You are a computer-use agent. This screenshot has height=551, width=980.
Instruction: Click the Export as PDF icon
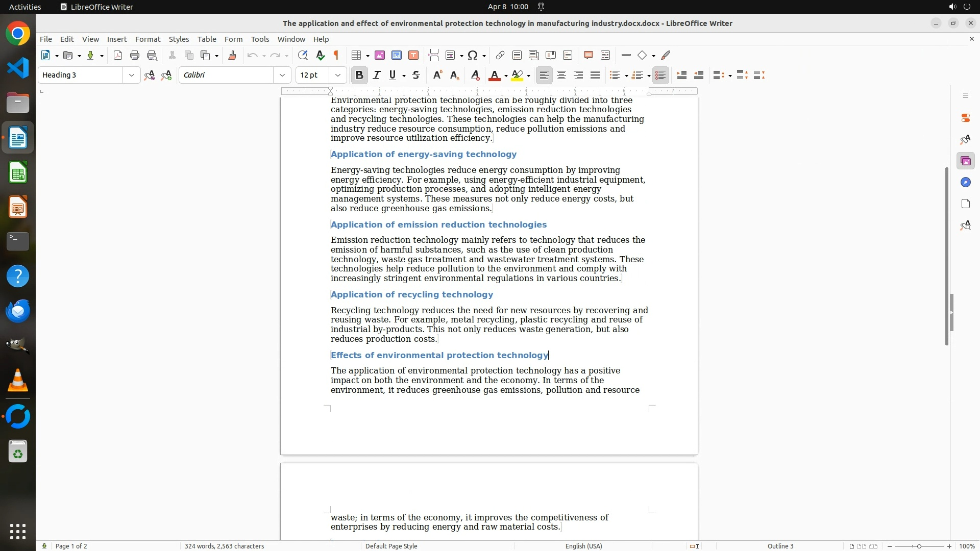118,56
